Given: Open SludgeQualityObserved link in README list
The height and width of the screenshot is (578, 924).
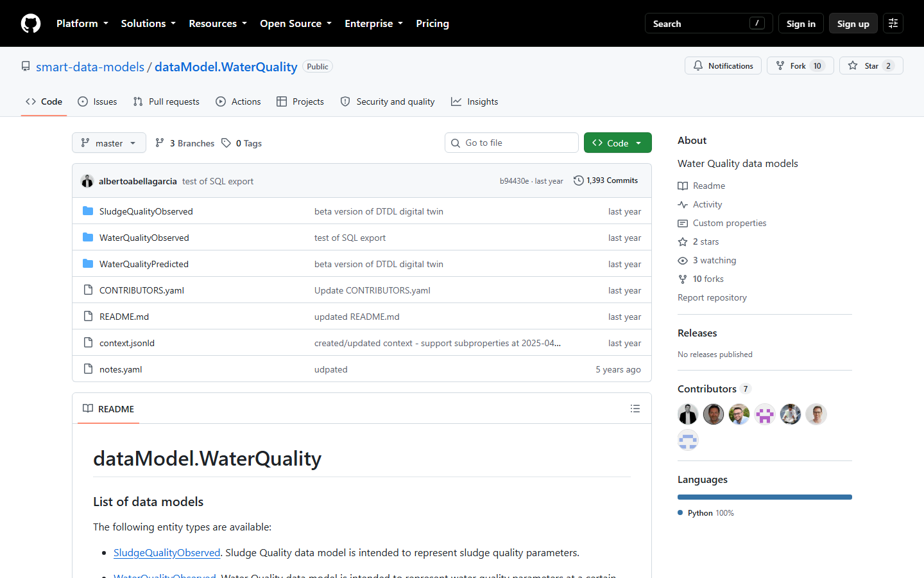Looking at the screenshot, I should [167, 552].
